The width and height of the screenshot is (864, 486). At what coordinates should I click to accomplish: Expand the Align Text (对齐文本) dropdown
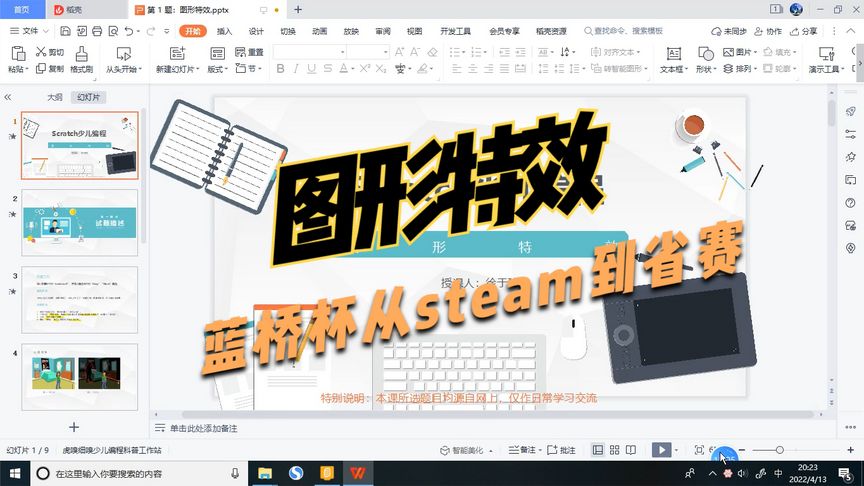pyautogui.click(x=638, y=52)
